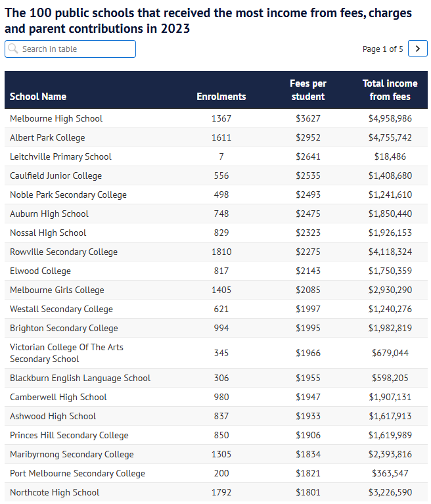
Task: Click enrolment value 1810
Action: (221, 252)
